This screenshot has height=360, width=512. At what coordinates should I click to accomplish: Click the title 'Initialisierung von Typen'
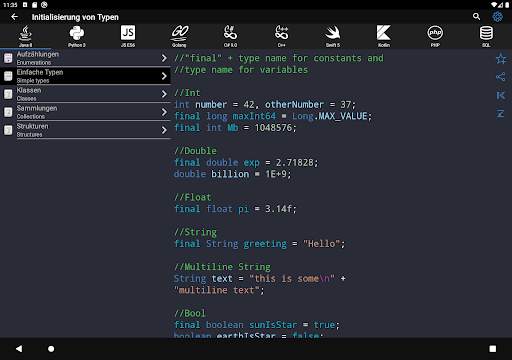(x=75, y=17)
